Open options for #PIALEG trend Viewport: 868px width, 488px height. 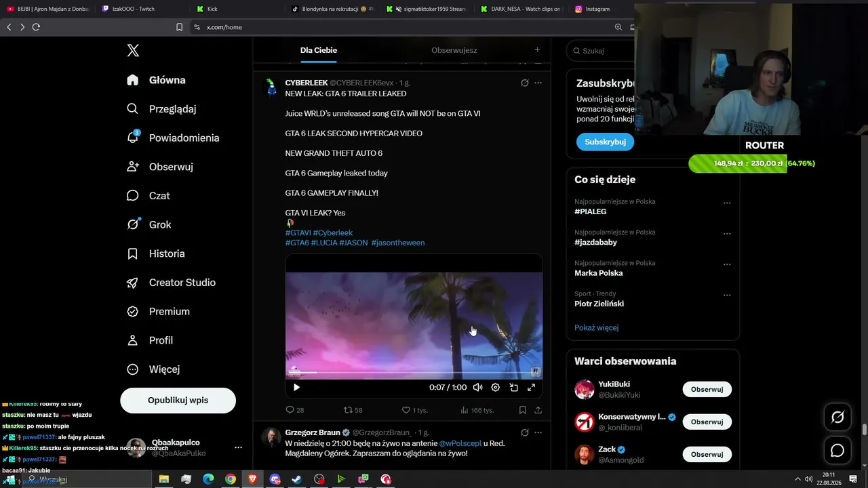[x=727, y=203]
